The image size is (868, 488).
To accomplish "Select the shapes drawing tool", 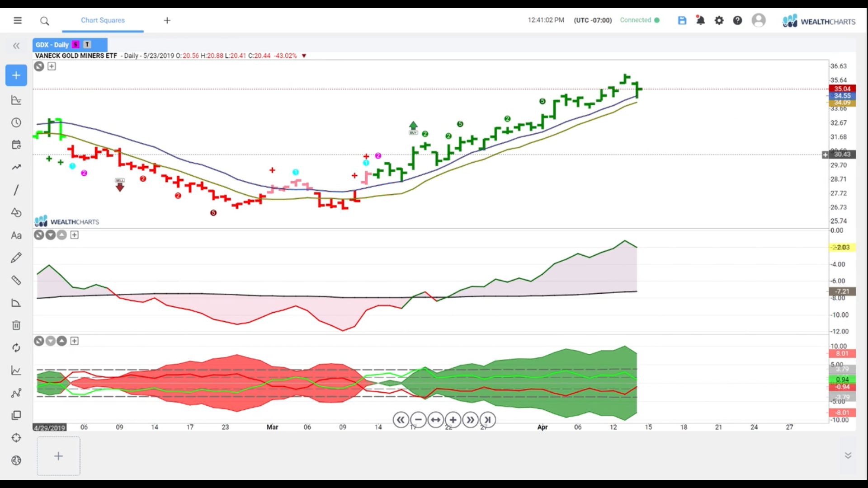I will [x=16, y=212].
